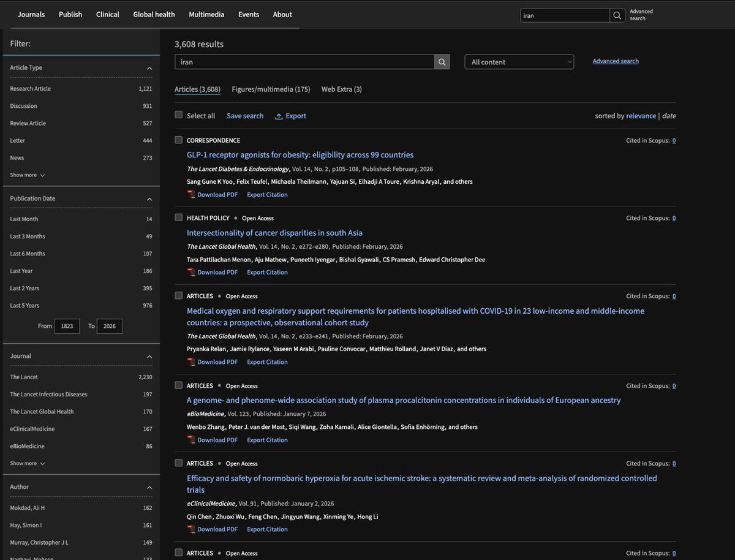Check the Medical oxygen COVID-19 article checkbox
This screenshot has height=560, width=735.
[179, 295]
